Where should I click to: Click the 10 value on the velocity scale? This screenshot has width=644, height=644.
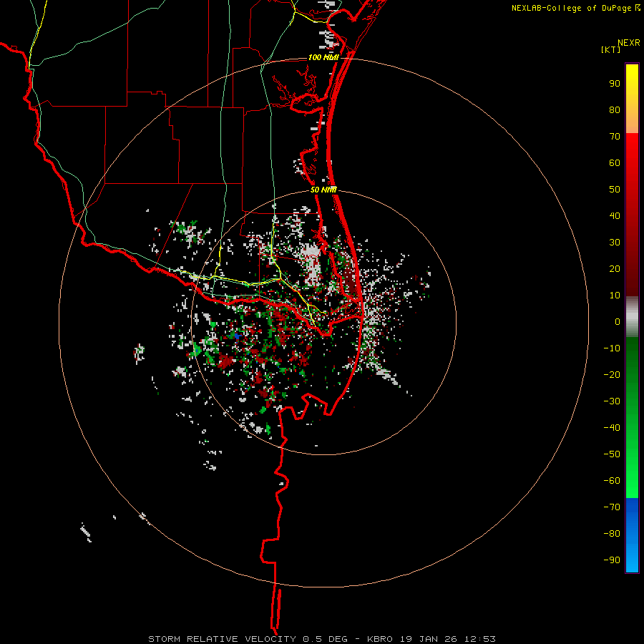coord(615,296)
